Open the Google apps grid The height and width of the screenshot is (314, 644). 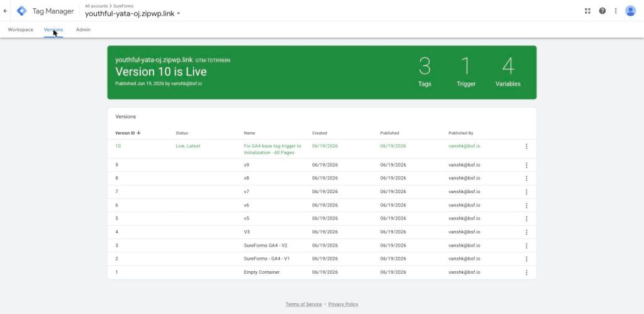point(587,11)
